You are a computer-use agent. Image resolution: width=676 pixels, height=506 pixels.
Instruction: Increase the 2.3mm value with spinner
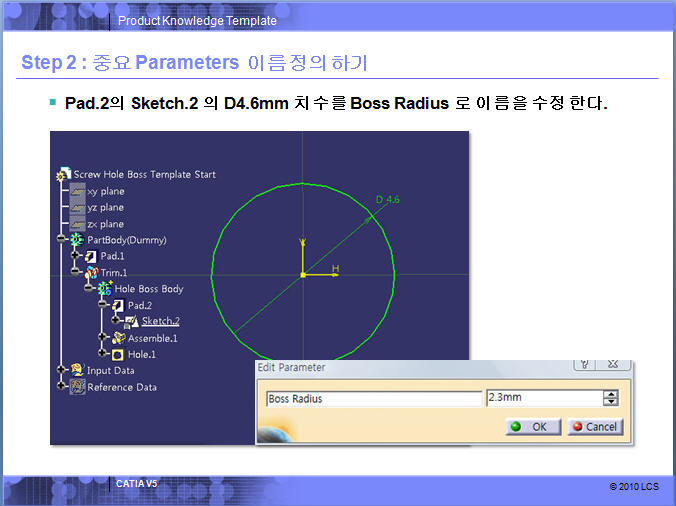click(x=610, y=394)
